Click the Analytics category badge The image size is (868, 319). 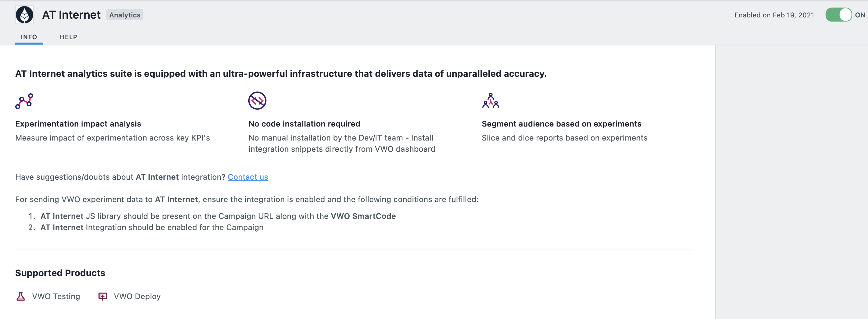(125, 15)
